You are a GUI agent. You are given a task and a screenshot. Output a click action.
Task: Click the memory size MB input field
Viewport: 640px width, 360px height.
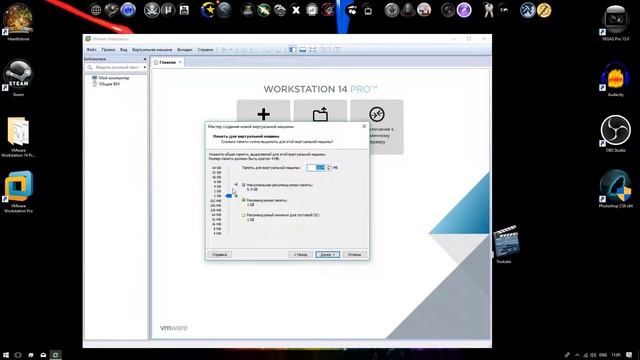pos(316,168)
